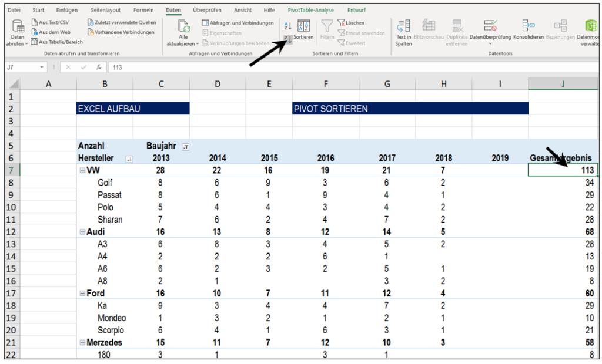Click the Beziehungen icon
The width and height of the screenshot is (602, 364).
click(560, 26)
